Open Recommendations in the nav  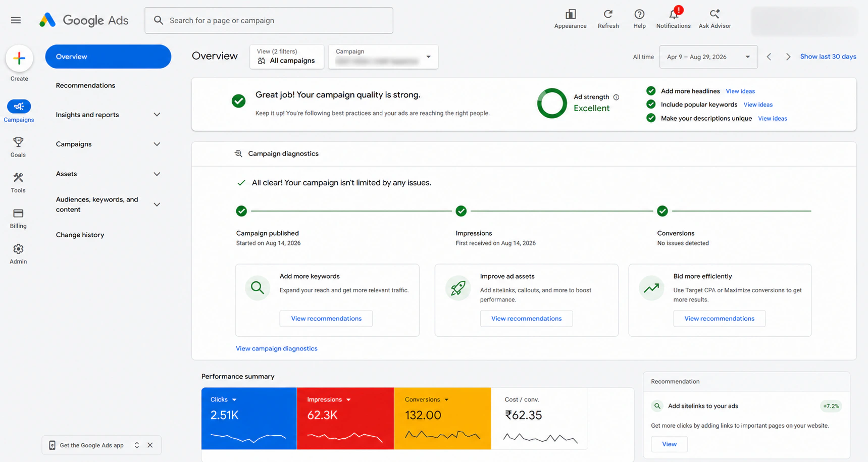[85, 85]
